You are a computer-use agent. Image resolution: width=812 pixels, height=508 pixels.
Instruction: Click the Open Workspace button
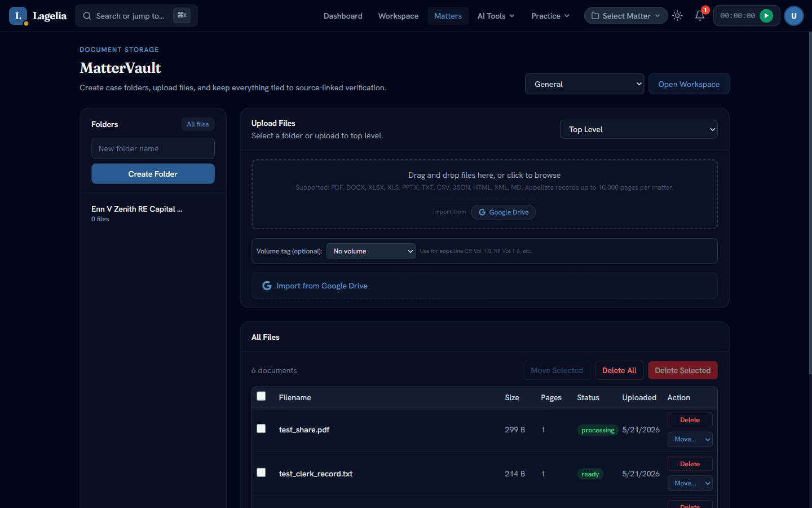coord(689,84)
